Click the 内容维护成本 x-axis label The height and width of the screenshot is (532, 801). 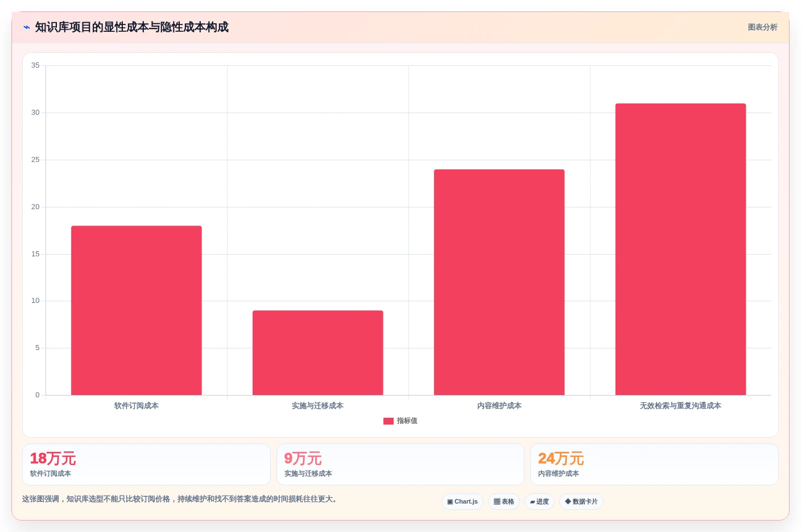[499, 406]
